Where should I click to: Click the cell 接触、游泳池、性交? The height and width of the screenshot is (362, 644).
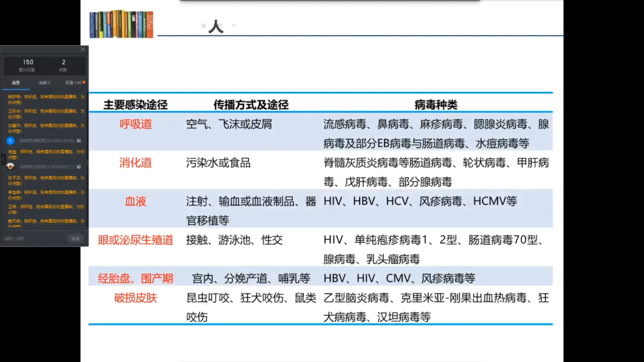(234, 240)
